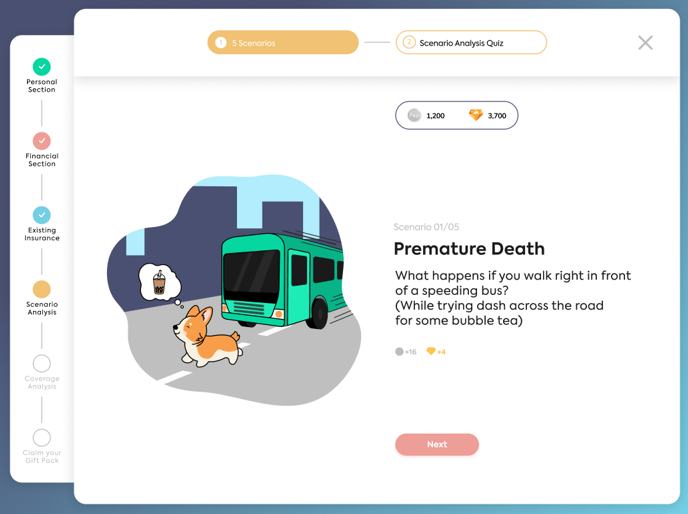This screenshot has width=688, height=514.
Task: Click the orange gem icon showing 3,700
Action: click(476, 116)
